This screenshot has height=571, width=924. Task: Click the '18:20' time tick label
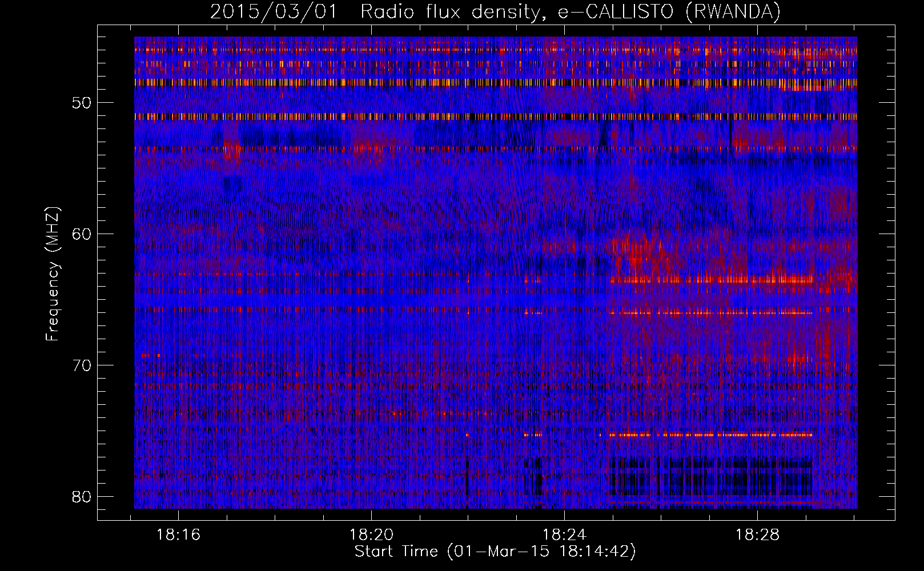[372, 535]
